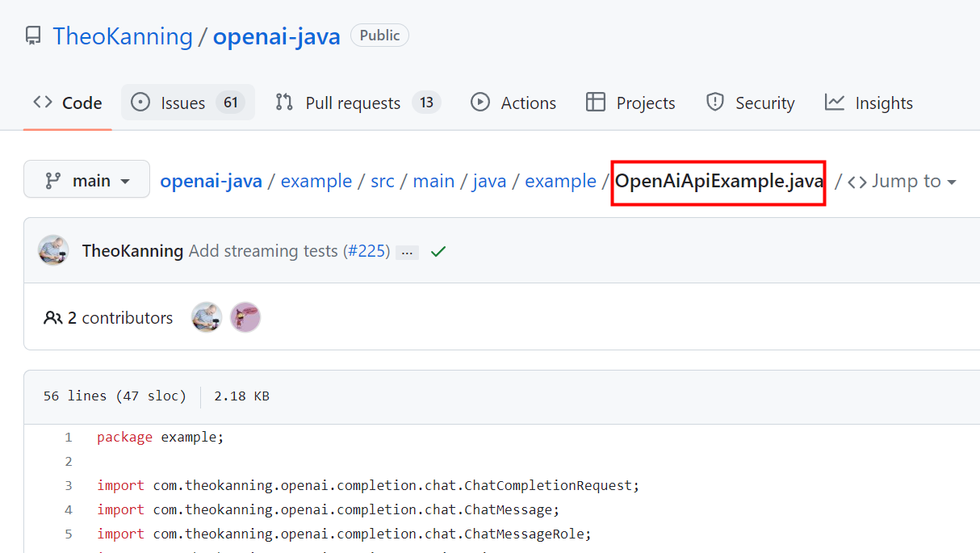Click the second contributor avatar with purple background
The image size is (980, 553).
[x=245, y=317]
